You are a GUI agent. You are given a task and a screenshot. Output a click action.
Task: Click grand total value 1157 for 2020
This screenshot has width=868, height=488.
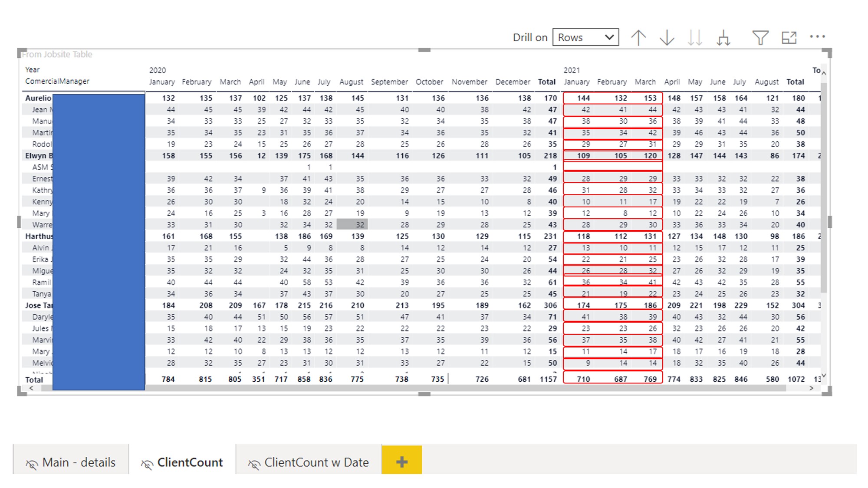point(548,379)
